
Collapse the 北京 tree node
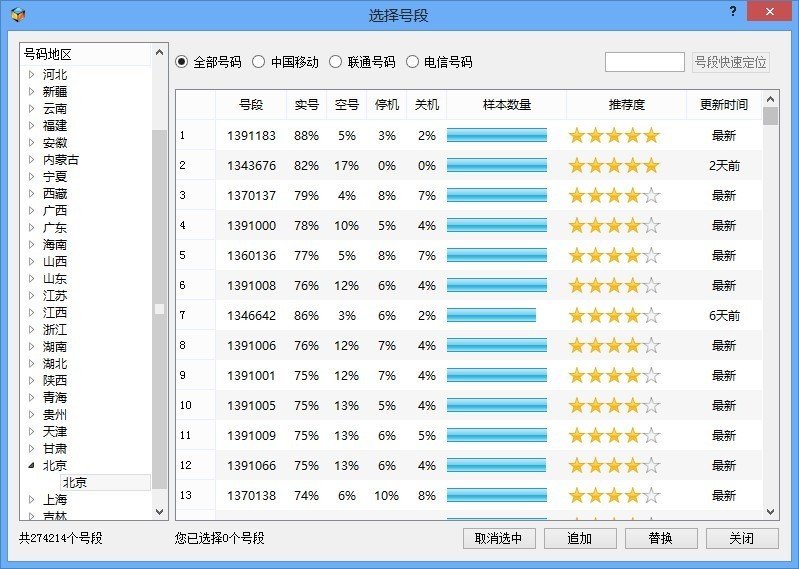coord(32,465)
